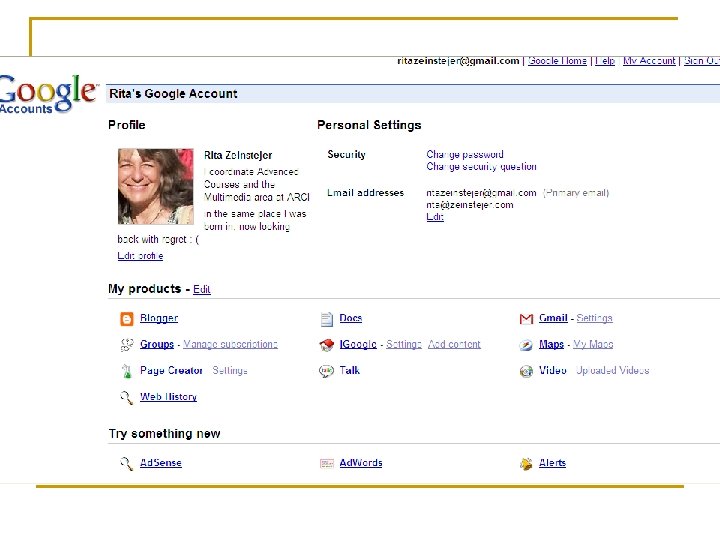The image size is (720, 540).
Task: Click Sign Out in top bar
Action: tap(702, 61)
